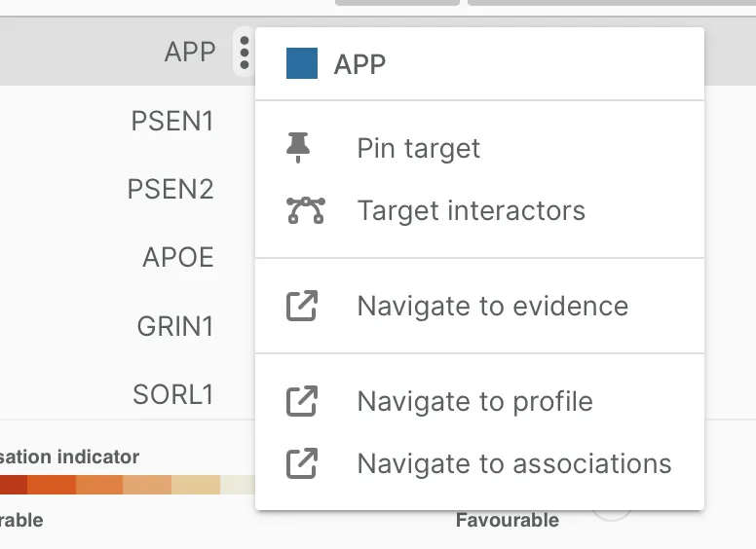Click the blue APP square in menu header
Viewport: 756px width, 549px height.
tap(302, 63)
